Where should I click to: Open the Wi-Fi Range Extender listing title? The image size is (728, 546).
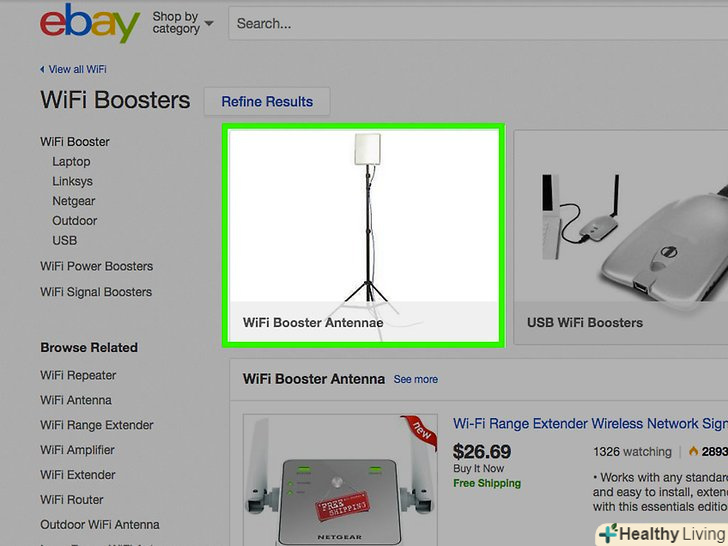point(590,423)
